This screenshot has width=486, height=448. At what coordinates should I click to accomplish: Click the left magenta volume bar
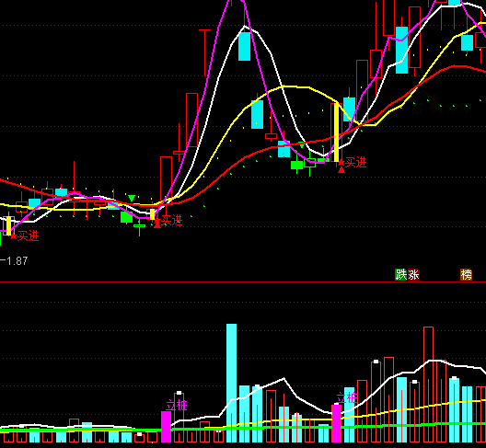tap(166, 427)
